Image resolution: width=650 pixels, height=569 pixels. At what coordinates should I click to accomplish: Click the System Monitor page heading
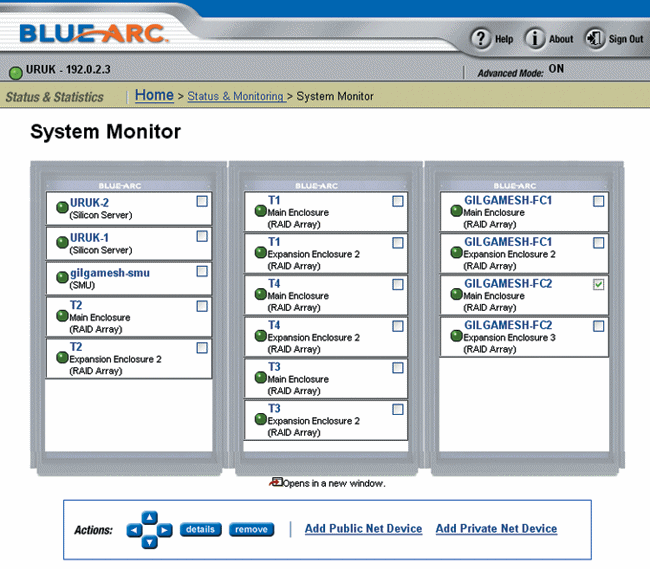[x=106, y=132]
